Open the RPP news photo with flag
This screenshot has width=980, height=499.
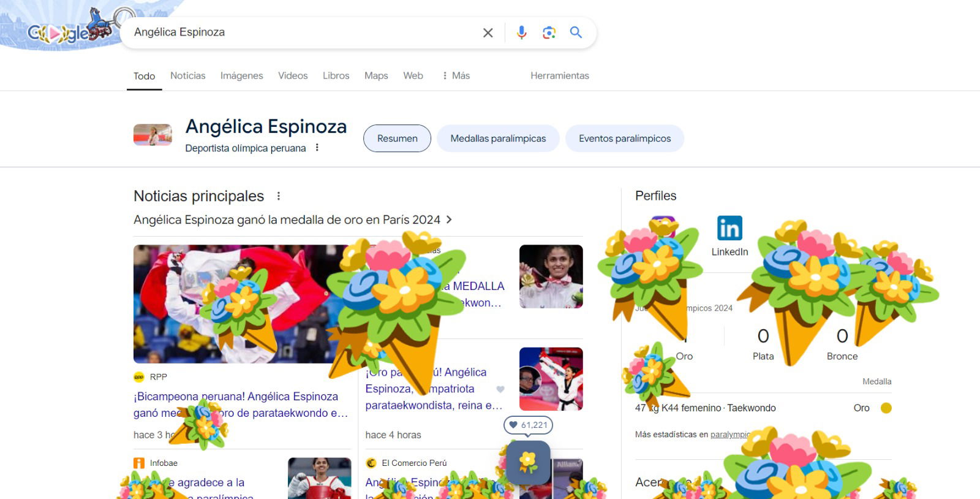(x=242, y=304)
